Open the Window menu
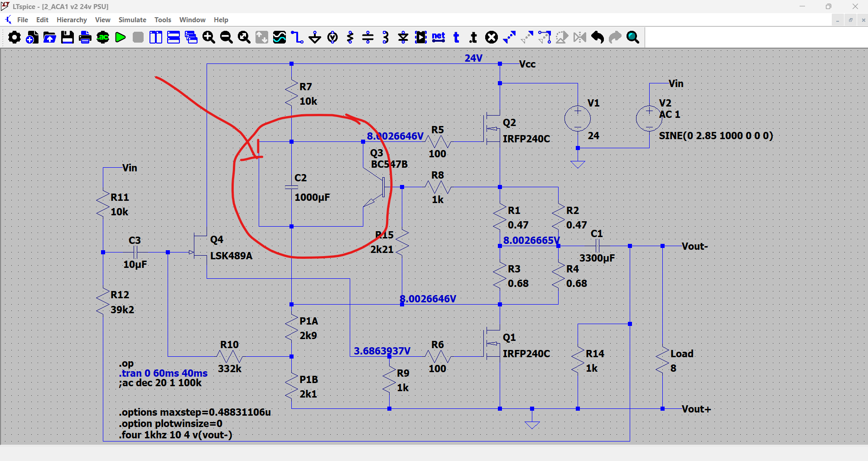Image resolution: width=868 pixels, height=461 pixels. [x=192, y=20]
